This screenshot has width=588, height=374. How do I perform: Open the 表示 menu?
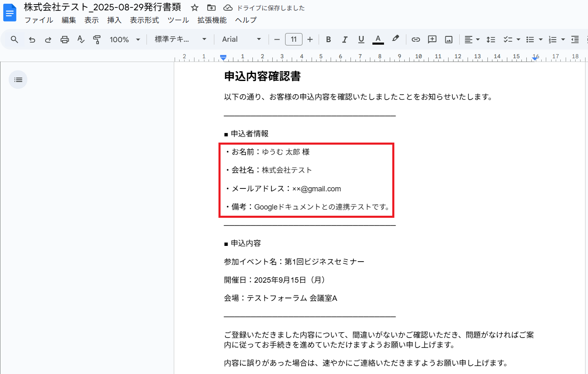click(x=91, y=20)
